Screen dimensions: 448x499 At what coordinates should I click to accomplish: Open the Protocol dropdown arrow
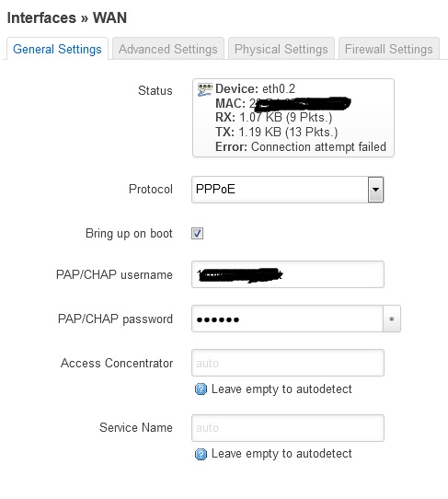click(376, 190)
